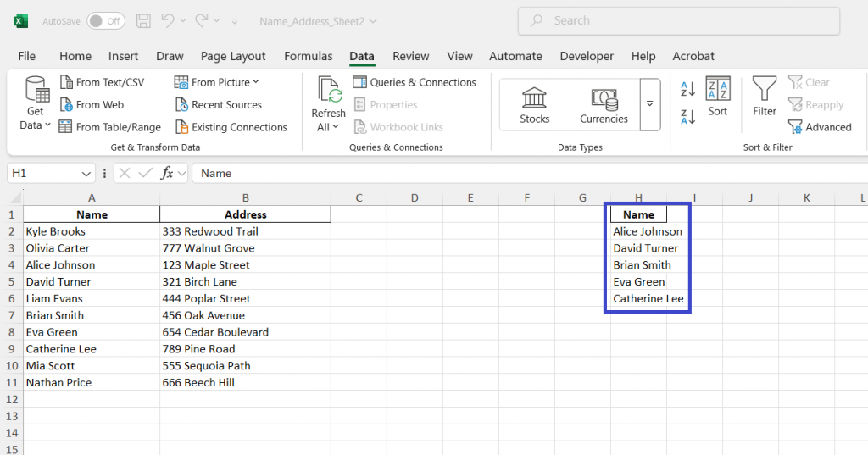Import data From Text/CSV
The width and height of the screenshot is (868, 455).
[103, 82]
